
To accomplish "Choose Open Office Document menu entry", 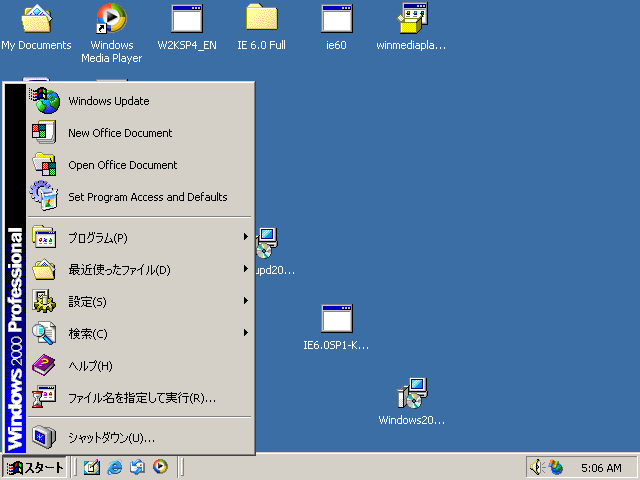I will (x=140, y=165).
